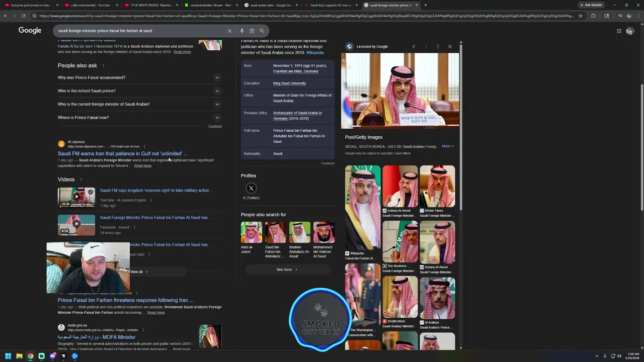Open View all videos link
Image resolution: width=644 pixels, height=362 pixels.
[138, 271]
